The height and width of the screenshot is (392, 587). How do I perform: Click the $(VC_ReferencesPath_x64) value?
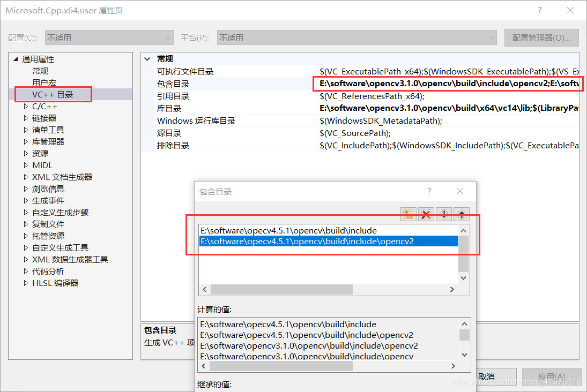(371, 96)
